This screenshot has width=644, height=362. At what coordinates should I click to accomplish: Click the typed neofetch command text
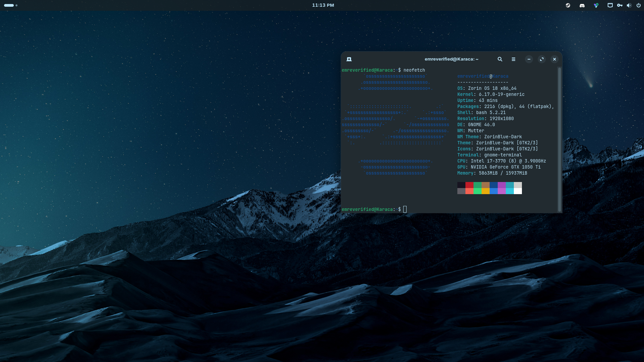pos(414,70)
